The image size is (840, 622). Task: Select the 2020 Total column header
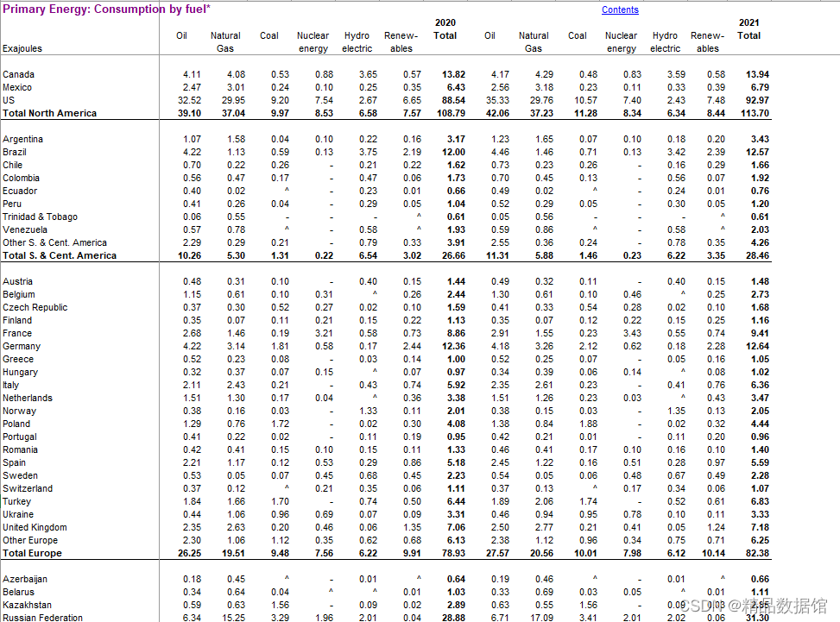(445, 29)
